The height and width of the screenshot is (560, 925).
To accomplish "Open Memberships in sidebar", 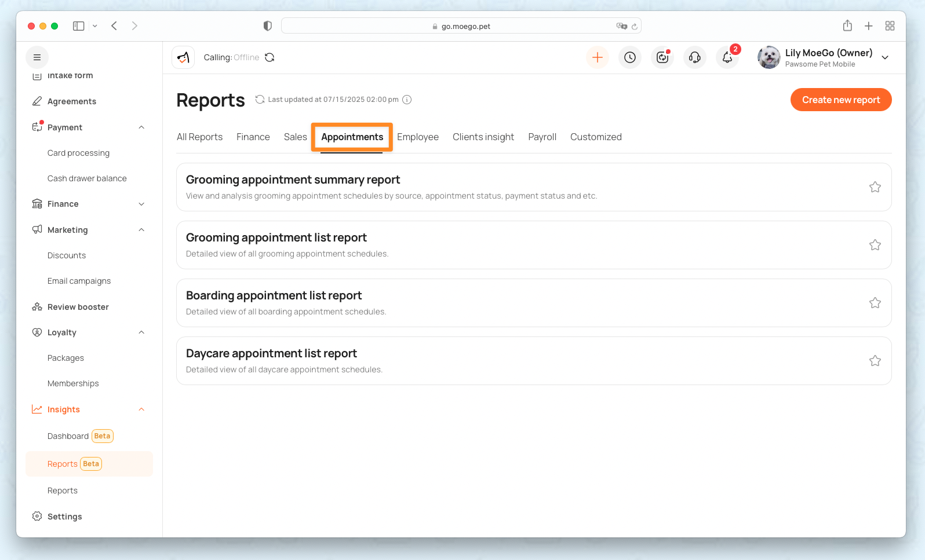I will coord(73,383).
